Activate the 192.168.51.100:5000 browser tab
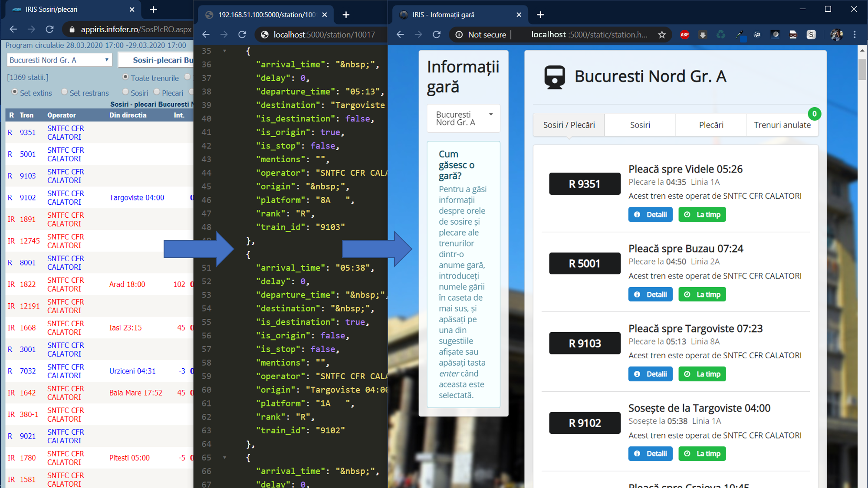This screenshot has width=868, height=488. coord(266,15)
